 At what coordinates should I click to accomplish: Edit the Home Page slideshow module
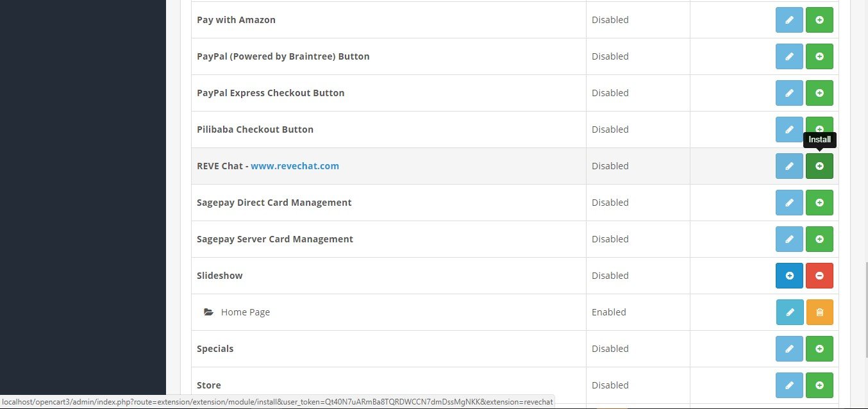point(789,312)
